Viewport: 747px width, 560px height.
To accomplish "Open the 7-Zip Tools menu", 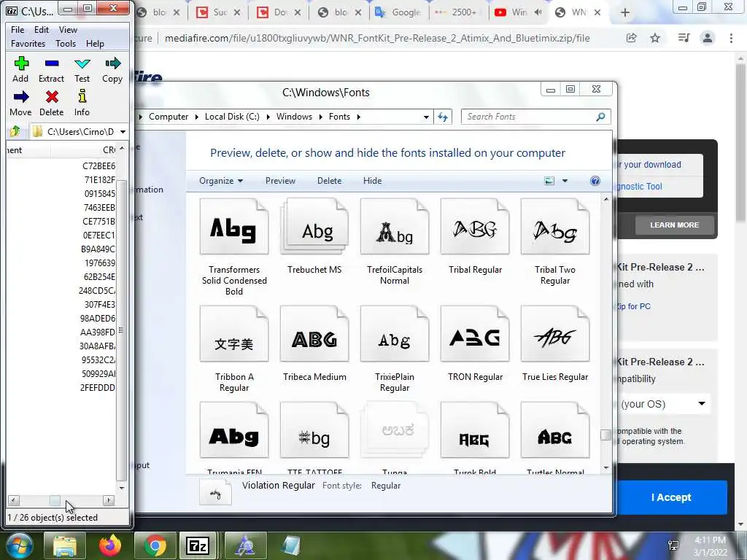I will (x=66, y=43).
